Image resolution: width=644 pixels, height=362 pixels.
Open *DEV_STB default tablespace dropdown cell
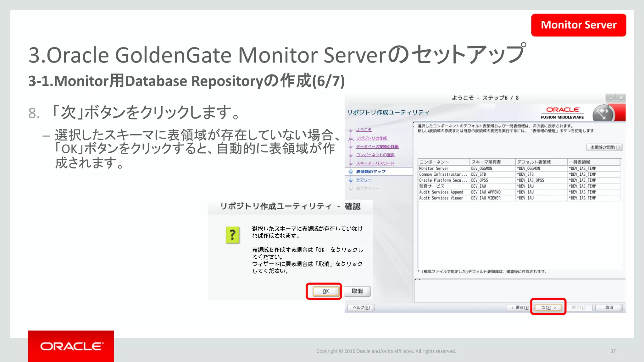coord(541,174)
